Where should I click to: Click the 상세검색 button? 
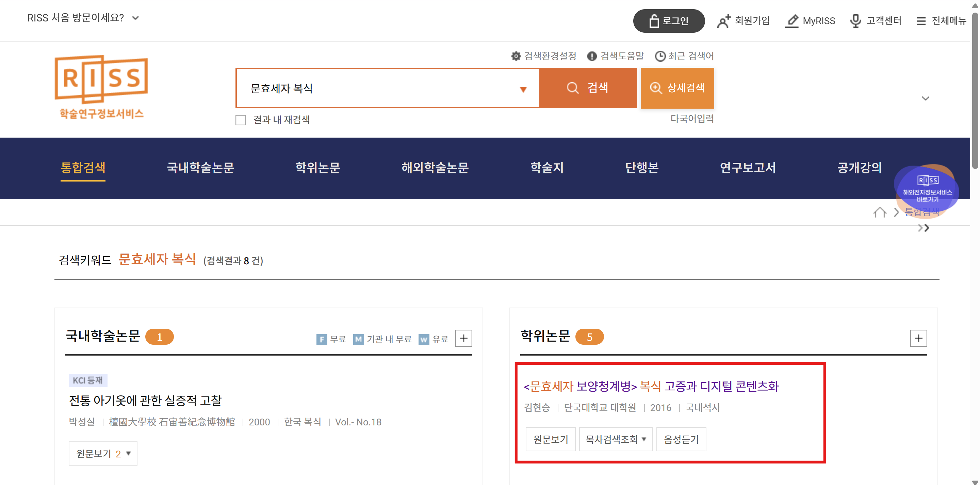(677, 88)
